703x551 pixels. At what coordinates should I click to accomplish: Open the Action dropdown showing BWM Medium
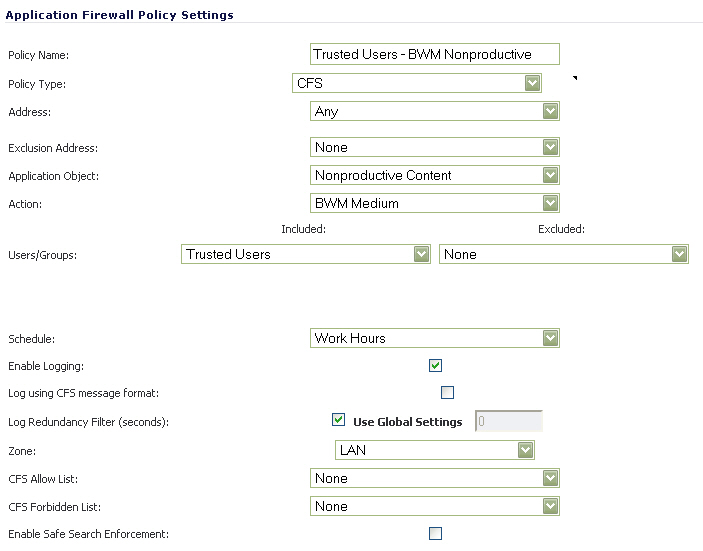434,203
